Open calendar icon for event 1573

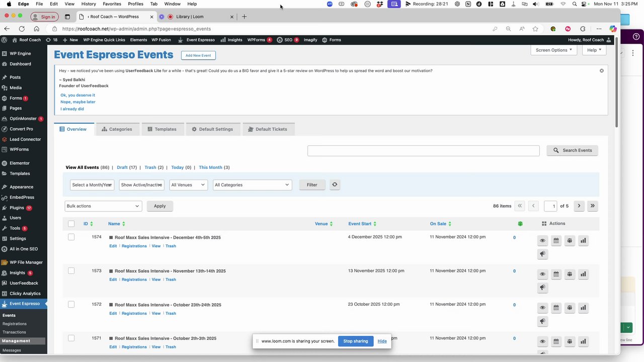[556, 275]
